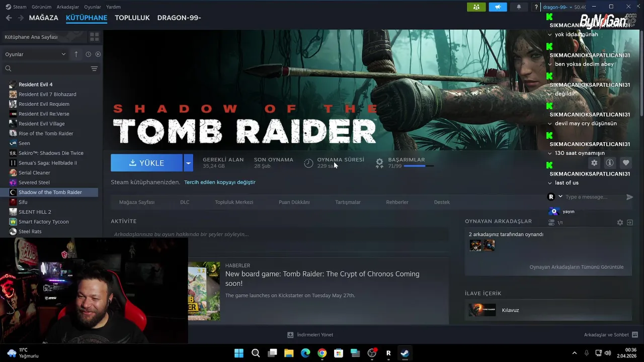Open Mağaza Sayfası link

coord(137,202)
